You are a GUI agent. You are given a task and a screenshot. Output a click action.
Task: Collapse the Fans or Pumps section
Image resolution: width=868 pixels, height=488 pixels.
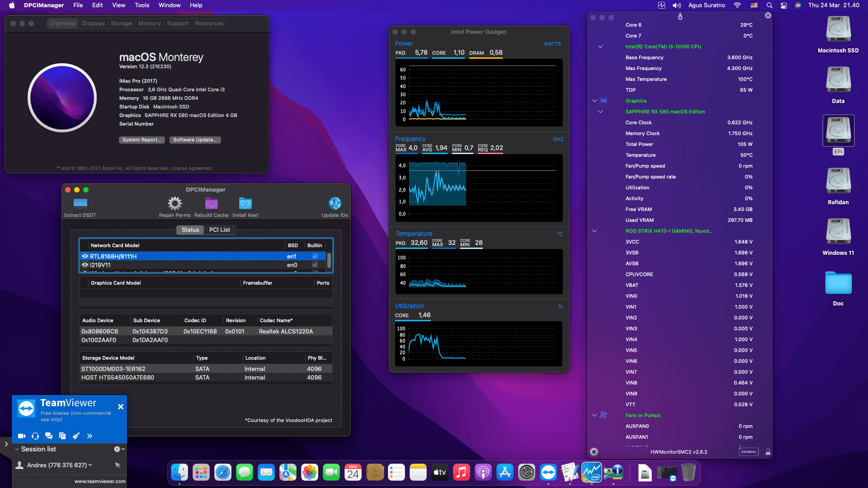click(x=594, y=415)
